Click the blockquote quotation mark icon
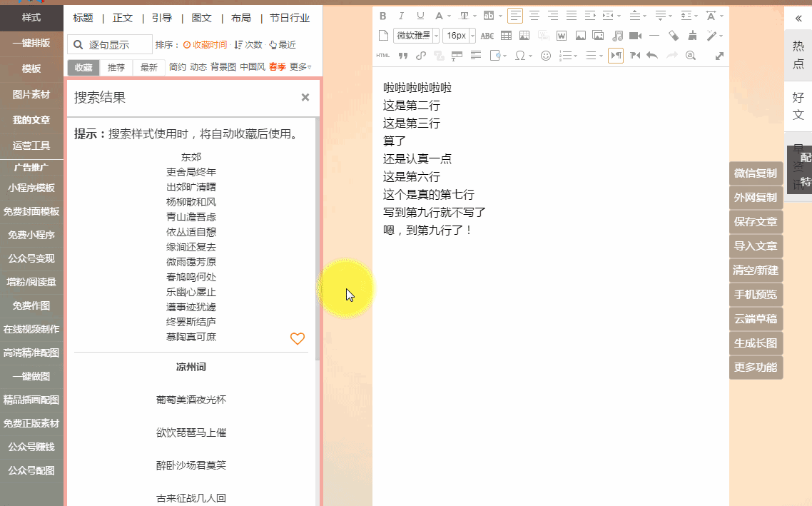The width and height of the screenshot is (812, 506). pos(402,56)
